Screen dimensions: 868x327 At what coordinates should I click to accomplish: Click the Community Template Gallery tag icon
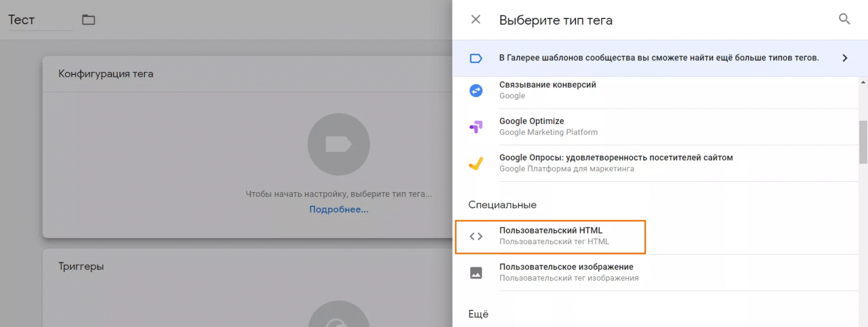(476, 59)
